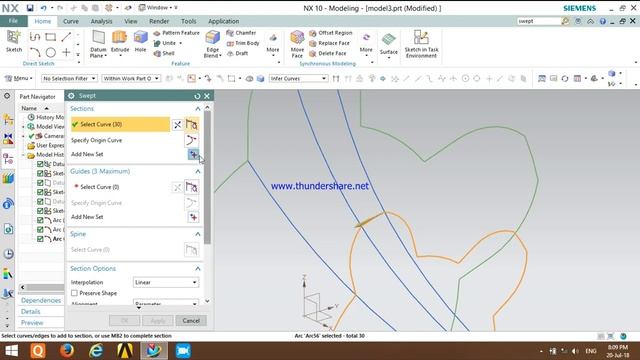The image size is (640, 360).
Task: Open the Infer Curves dropdown
Action: click(x=298, y=78)
